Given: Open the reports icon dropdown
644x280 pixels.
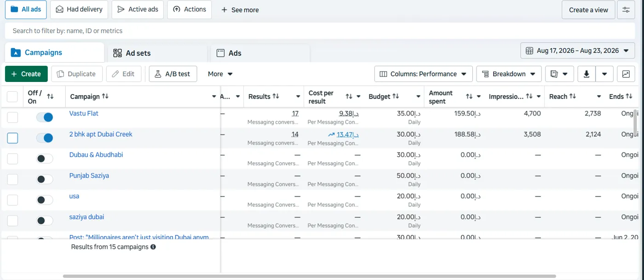Looking at the screenshot, I should (559, 74).
